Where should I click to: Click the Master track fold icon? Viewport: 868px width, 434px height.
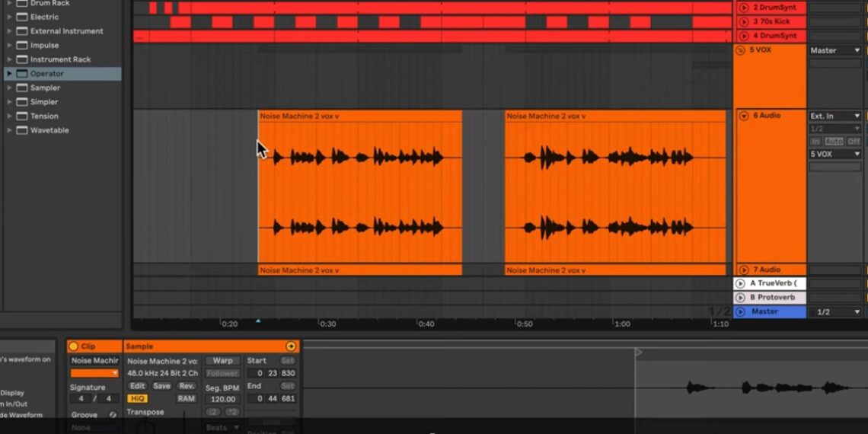740,311
